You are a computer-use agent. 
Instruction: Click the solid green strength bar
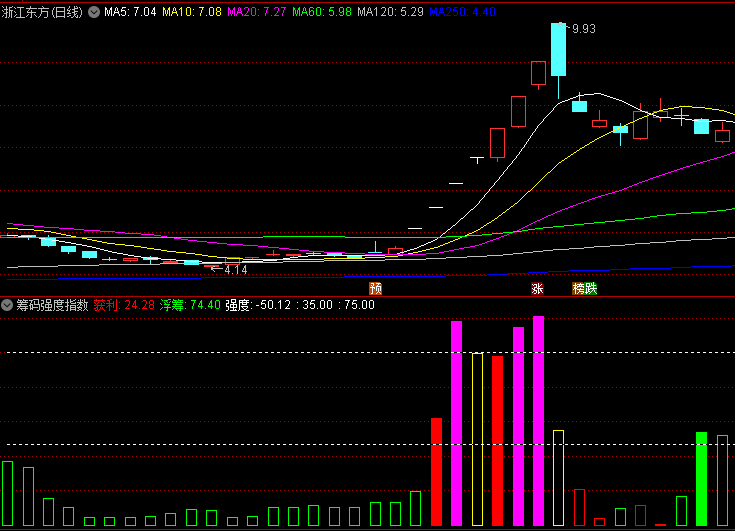coord(701,479)
